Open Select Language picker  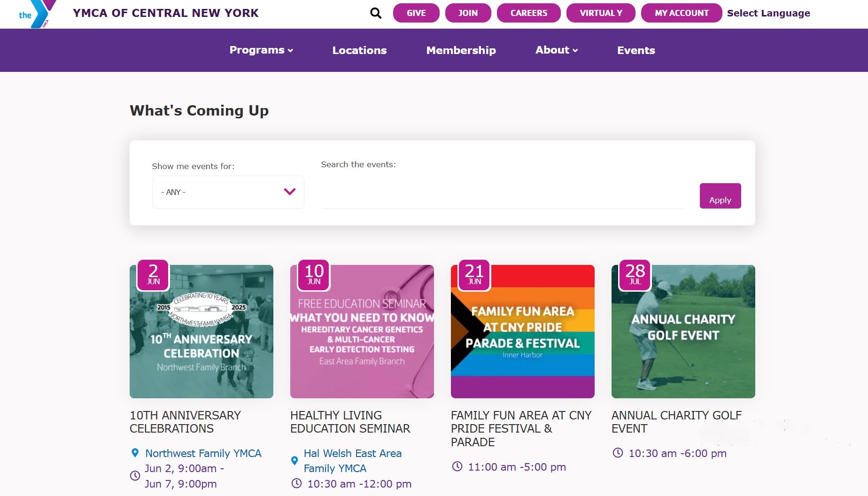[x=768, y=13]
